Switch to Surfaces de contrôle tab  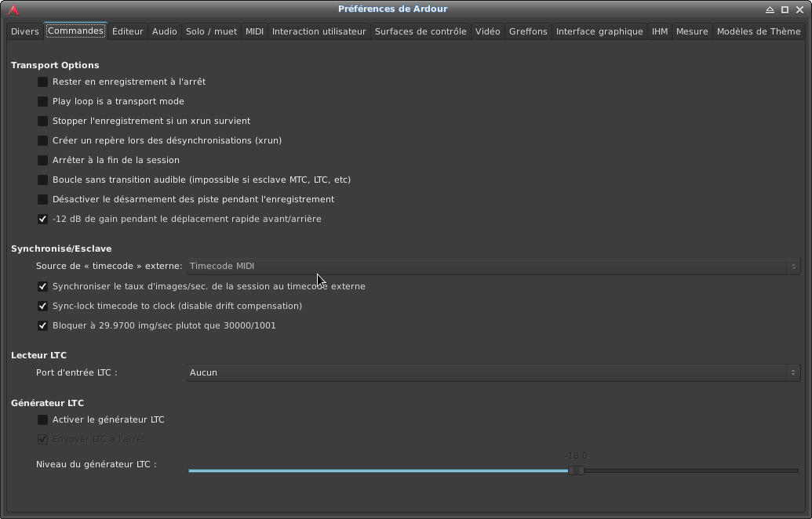tap(421, 31)
